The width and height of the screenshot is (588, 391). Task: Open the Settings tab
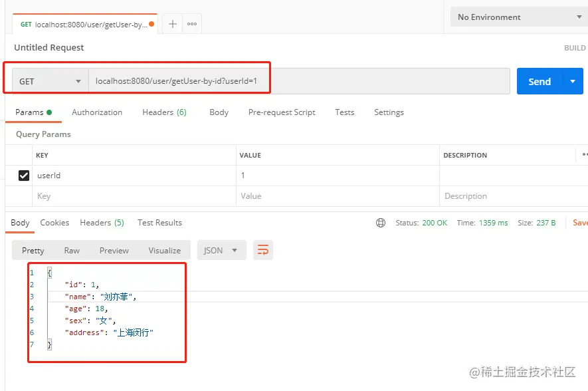pos(389,112)
